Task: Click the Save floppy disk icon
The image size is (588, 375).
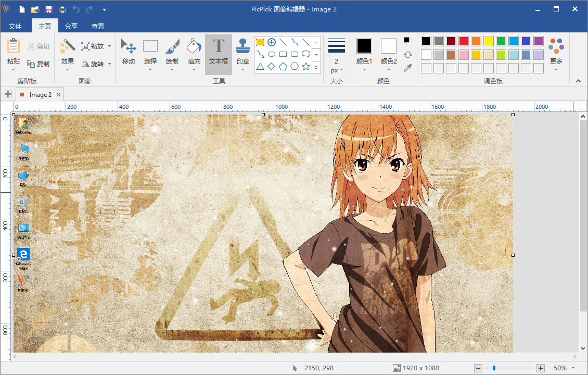Action: point(49,9)
